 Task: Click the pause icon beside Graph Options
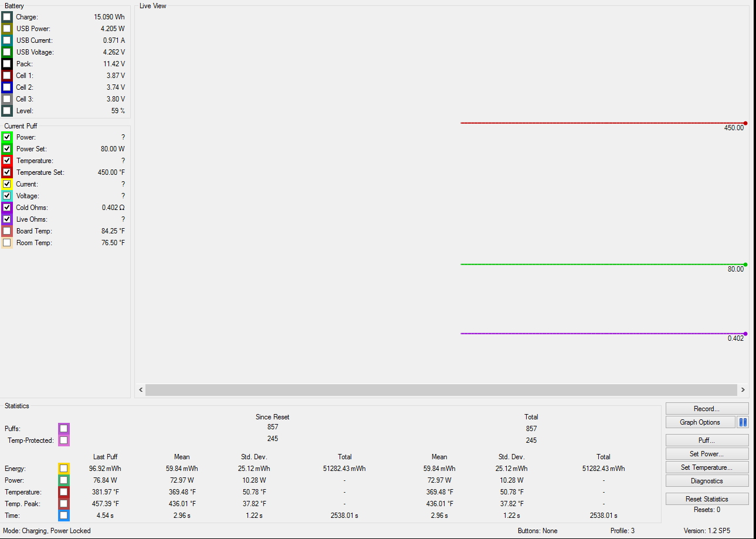743,422
